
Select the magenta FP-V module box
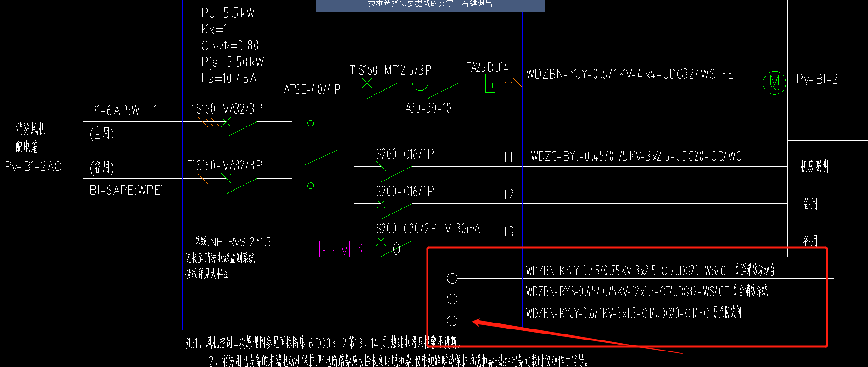click(x=334, y=249)
